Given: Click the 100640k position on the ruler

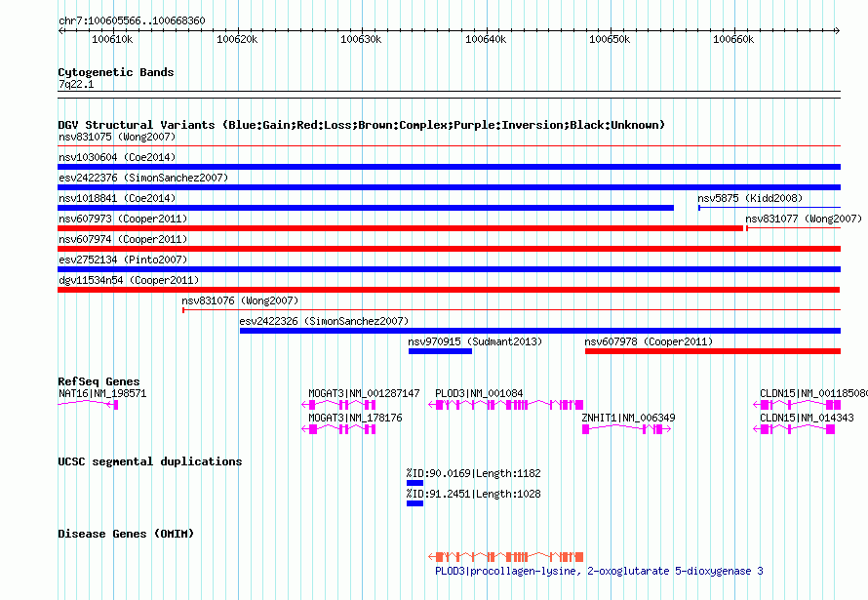Looking at the screenshot, I should point(486,39).
